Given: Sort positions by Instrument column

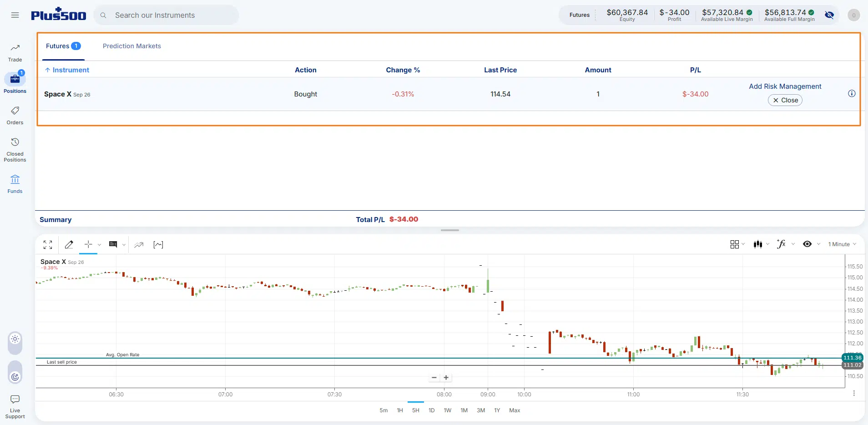Looking at the screenshot, I should [67, 70].
